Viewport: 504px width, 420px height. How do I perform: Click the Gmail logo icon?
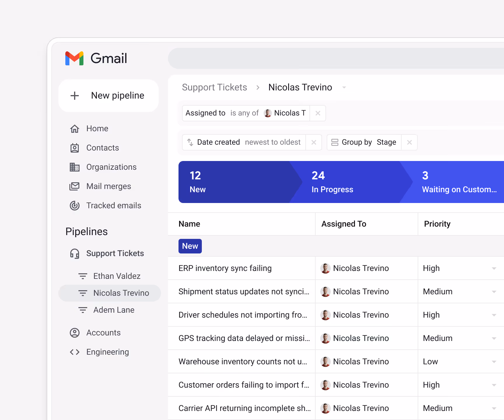[x=74, y=58]
